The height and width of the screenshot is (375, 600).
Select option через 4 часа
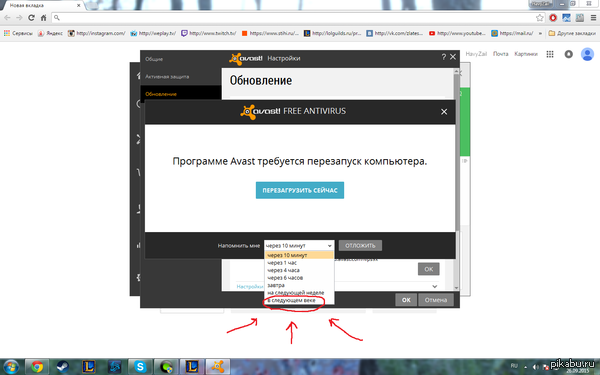pyautogui.click(x=299, y=270)
